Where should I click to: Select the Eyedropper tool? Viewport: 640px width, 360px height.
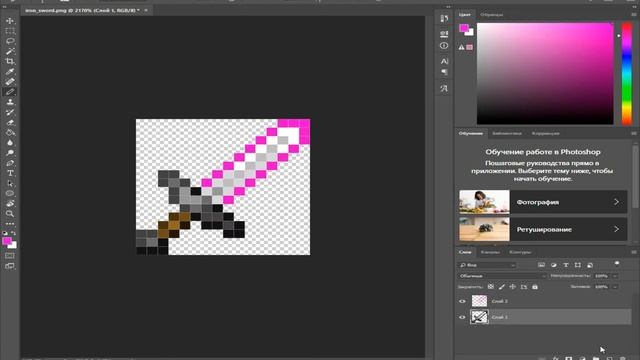coord(10,72)
